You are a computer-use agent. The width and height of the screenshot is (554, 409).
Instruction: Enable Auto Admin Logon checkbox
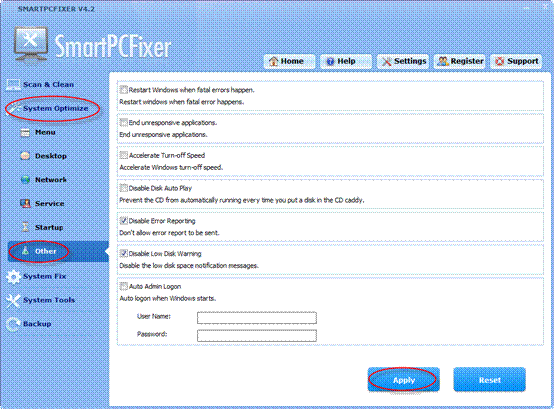[123, 286]
